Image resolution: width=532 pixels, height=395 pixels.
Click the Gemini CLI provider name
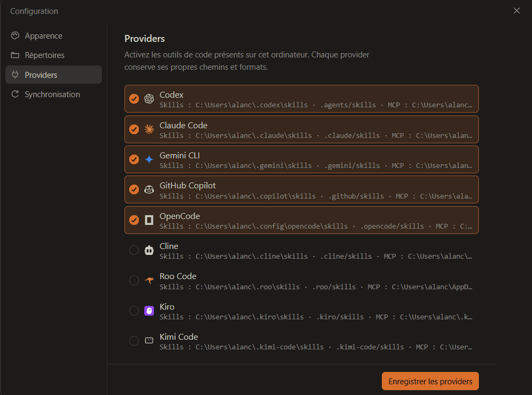(x=180, y=155)
